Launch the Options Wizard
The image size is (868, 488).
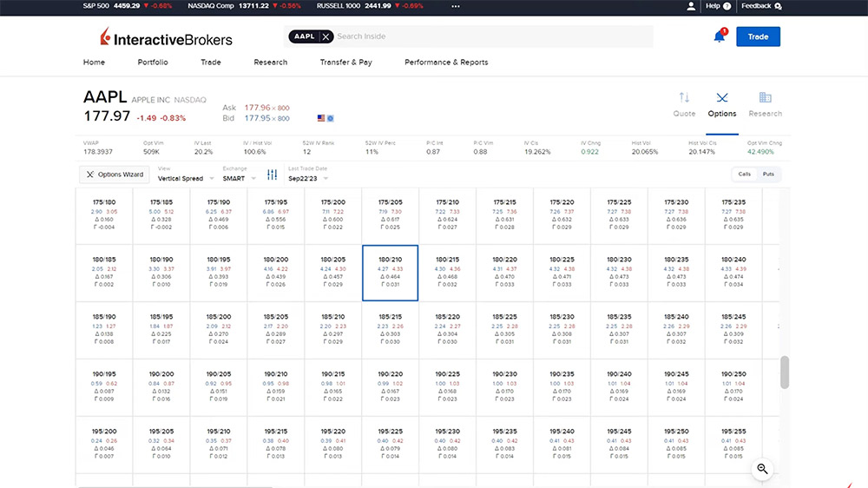click(114, 175)
